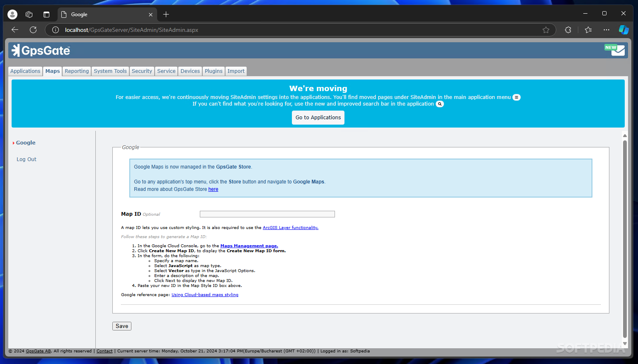Go back to previous page
638x364 pixels.
15,30
